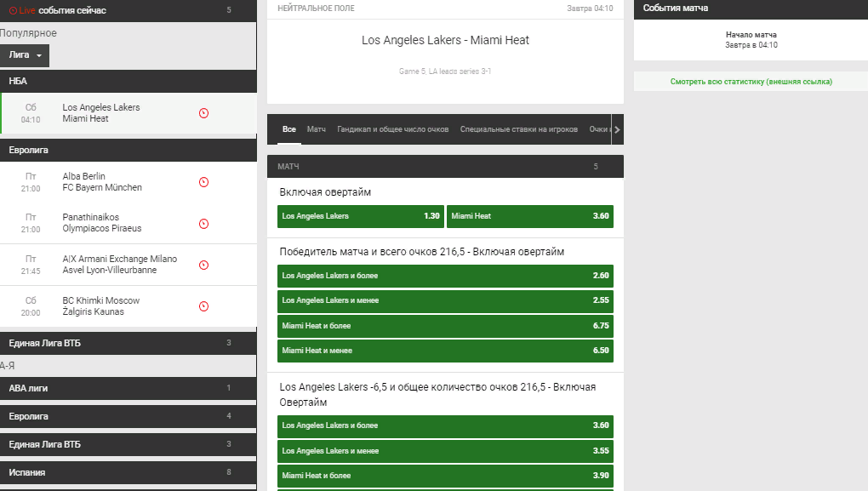
Task: Expand the Испания league section
Action: pyautogui.click(x=128, y=472)
